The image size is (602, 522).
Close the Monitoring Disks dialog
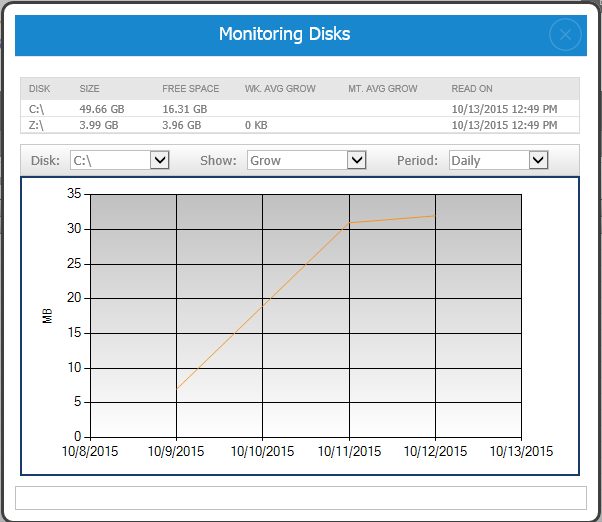click(x=565, y=35)
